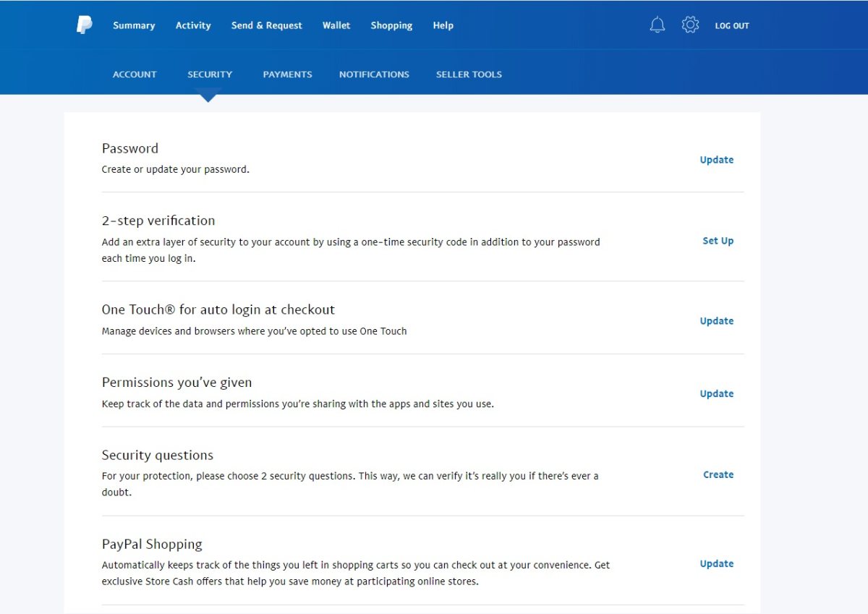The width and height of the screenshot is (868, 614).
Task: Switch to the NOTIFICATIONS tab
Action: [374, 74]
